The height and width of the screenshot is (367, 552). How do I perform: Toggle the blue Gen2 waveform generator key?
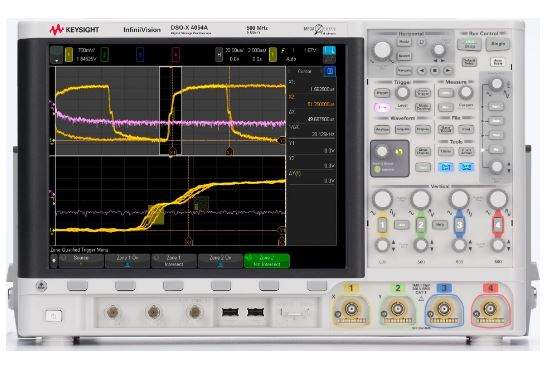[466, 167]
